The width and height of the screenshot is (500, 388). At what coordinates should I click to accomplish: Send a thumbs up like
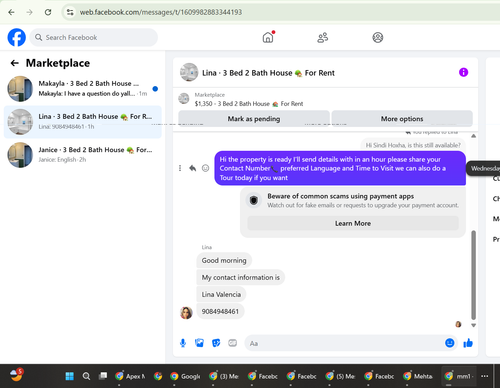point(468,343)
